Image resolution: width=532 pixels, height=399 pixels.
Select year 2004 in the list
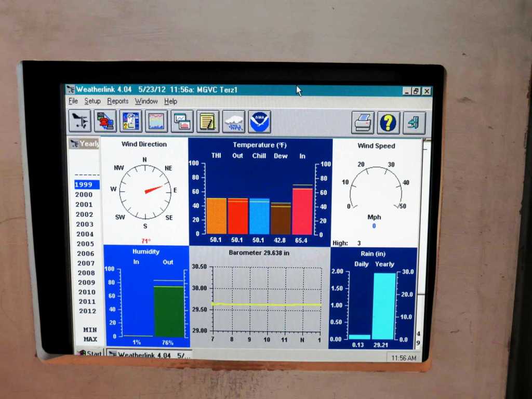pos(85,234)
